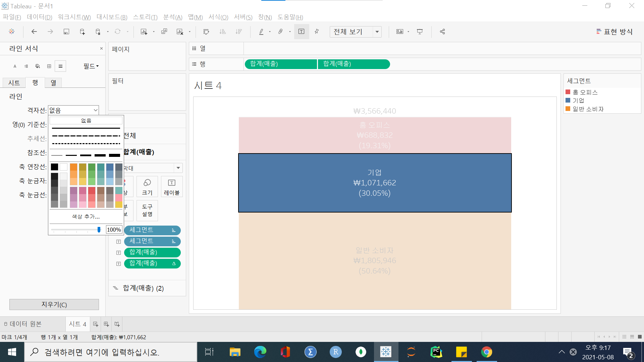
Task: Click the new worksheet toolbar icon
Action: click(144, 32)
